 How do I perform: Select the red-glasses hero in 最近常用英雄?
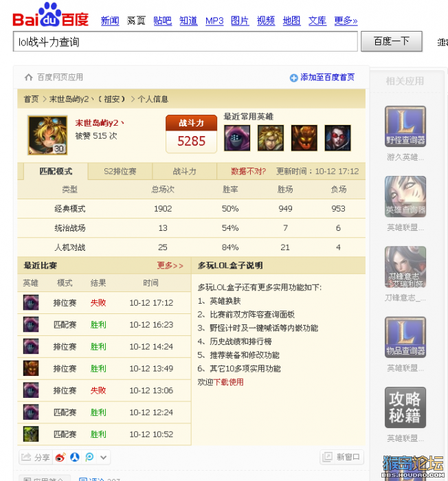[337, 138]
